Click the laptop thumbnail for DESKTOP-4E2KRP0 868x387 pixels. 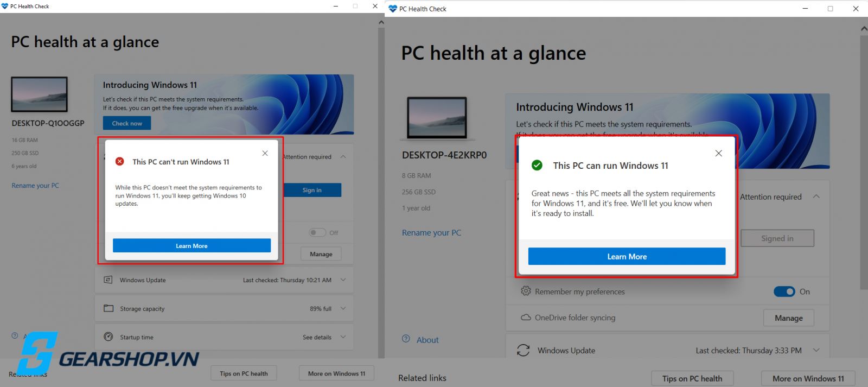coord(437,118)
